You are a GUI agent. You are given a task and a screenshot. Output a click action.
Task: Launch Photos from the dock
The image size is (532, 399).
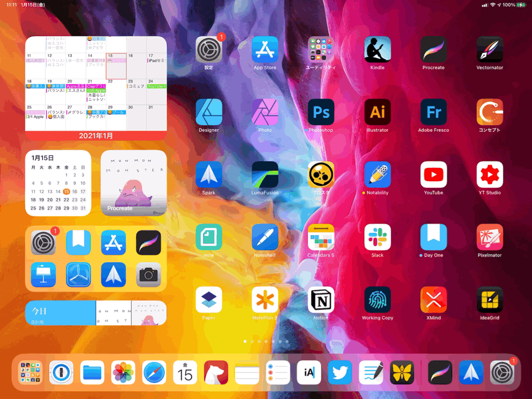tap(123, 372)
